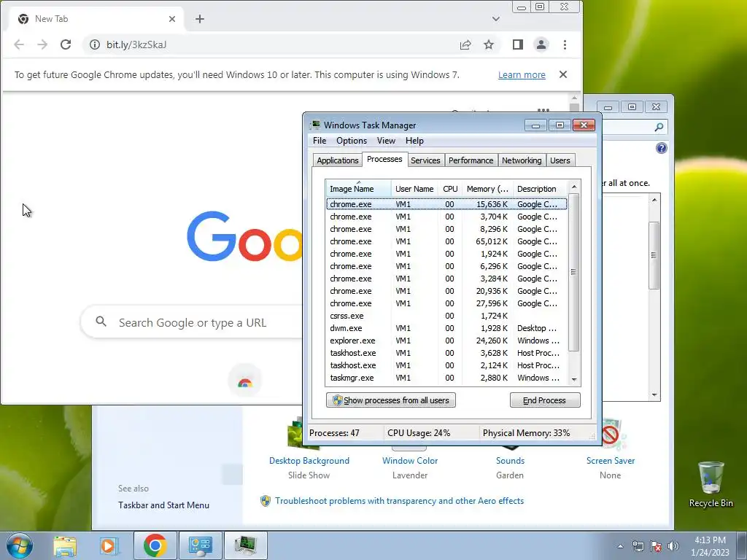Open Task Manager File menu

pyautogui.click(x=320, y=141)
